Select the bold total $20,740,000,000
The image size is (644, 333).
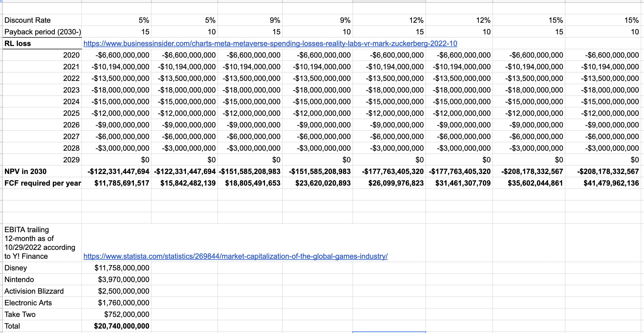(x=116, y=326)
